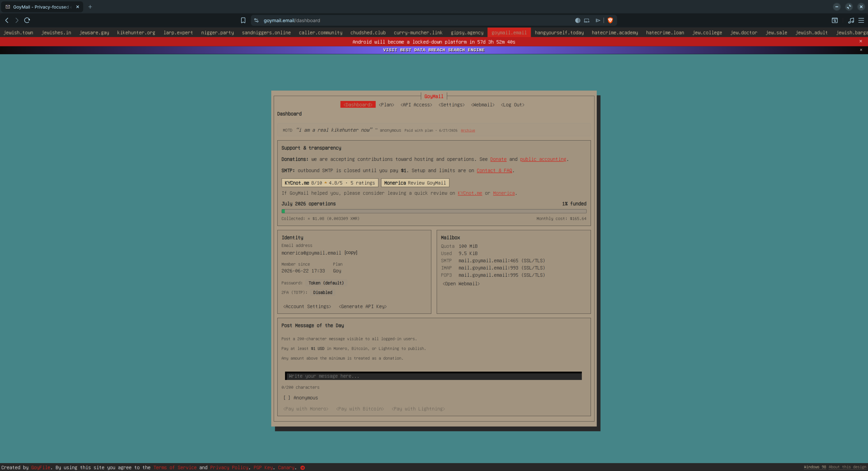Bookmark this page using the bookmark icon
The width and height of the screenshot is (868, 471).
243,21
